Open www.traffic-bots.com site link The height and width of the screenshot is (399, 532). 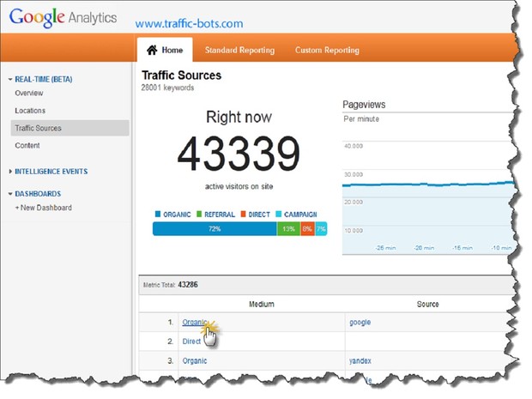(x=189, y=24)
